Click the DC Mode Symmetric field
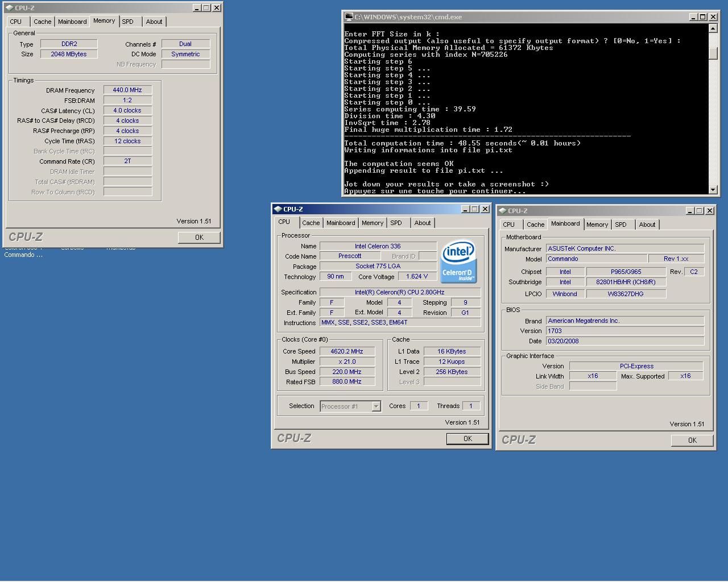Image resolution: width=728 pixels, height=582 pixels. (185, 54)
